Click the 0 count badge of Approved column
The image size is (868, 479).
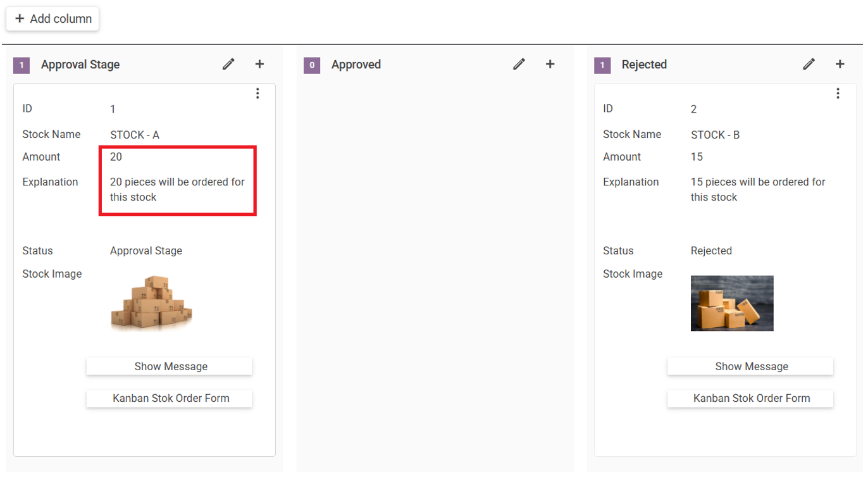[x=312, y=65]
